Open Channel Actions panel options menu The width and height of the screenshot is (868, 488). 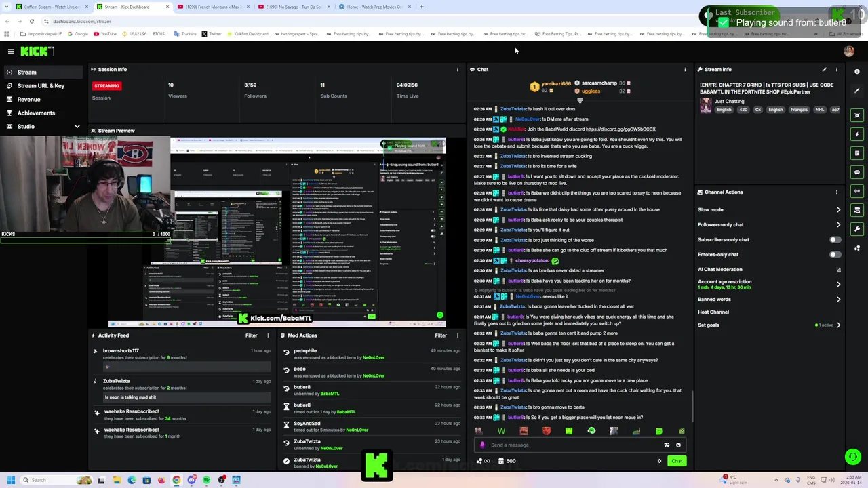click(x=836, y=192)
